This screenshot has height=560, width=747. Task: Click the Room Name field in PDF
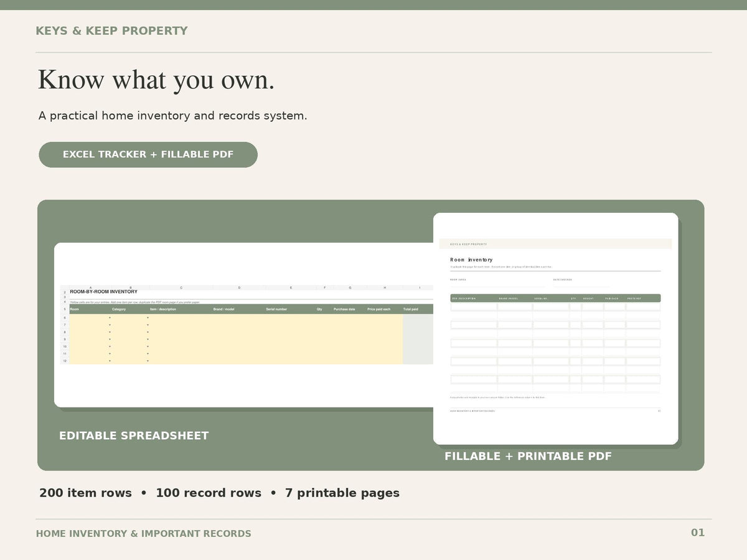[x=498, y=284]
